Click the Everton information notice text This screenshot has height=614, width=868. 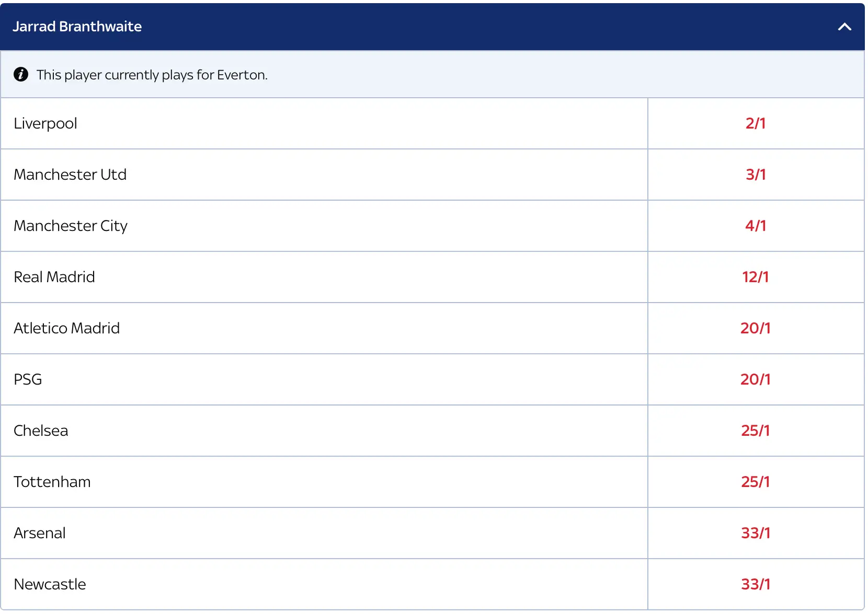point(152,75)
